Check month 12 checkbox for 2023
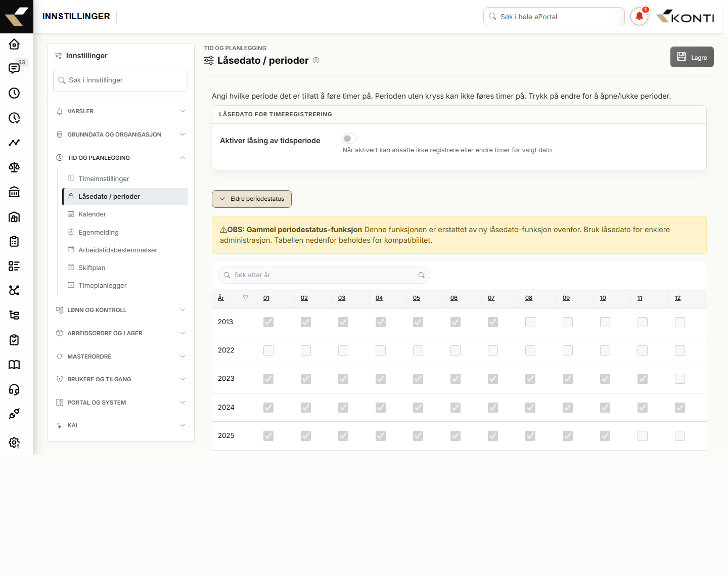Image resolution: width=728 pixels, height=576 pixels. coord(680,379)
